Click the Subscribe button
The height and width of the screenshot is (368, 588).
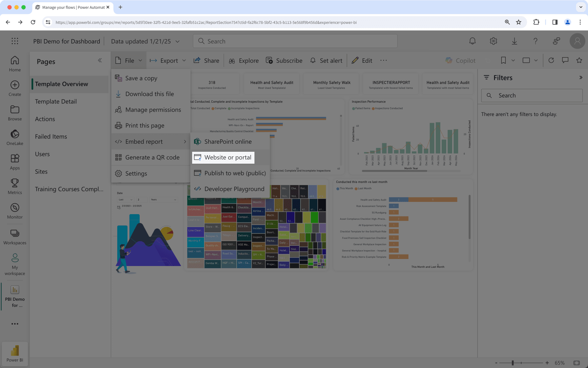click(284, 61)
